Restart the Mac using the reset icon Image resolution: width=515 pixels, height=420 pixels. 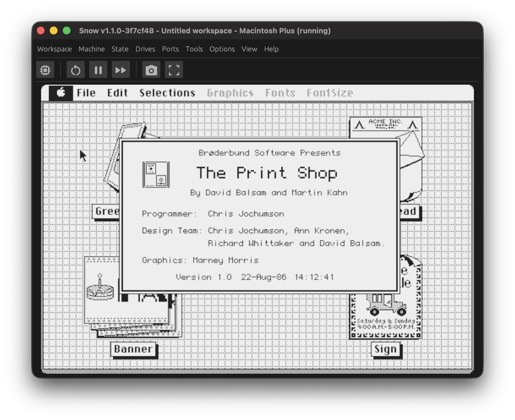(75, 69)
